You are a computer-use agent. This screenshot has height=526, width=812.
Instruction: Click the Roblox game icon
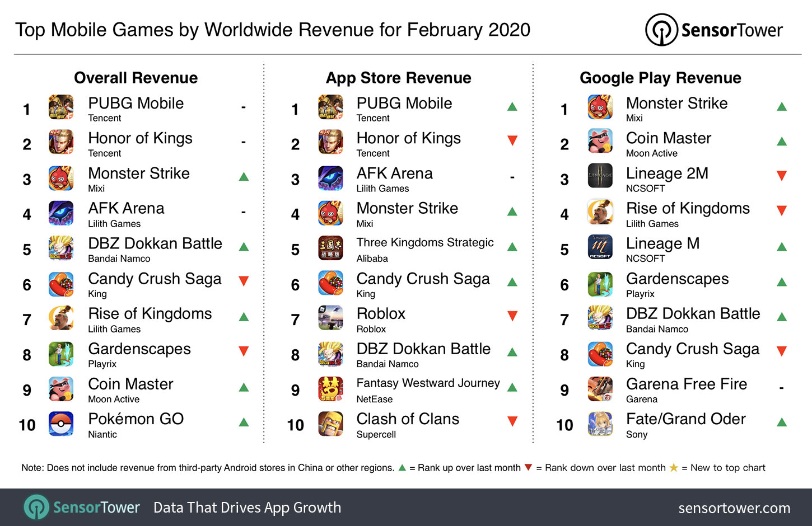330,318
